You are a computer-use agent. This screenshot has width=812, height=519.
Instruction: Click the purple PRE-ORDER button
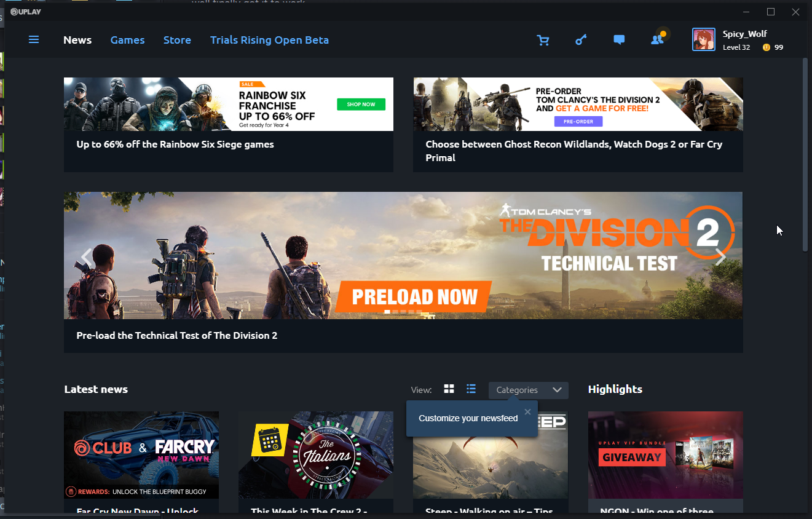(x=578, y=122)
